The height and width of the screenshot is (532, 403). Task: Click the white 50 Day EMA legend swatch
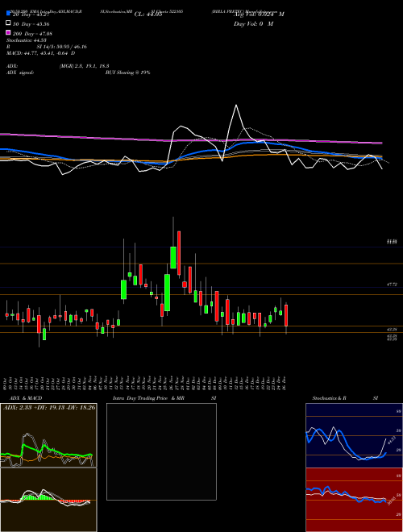coord(8,23)
